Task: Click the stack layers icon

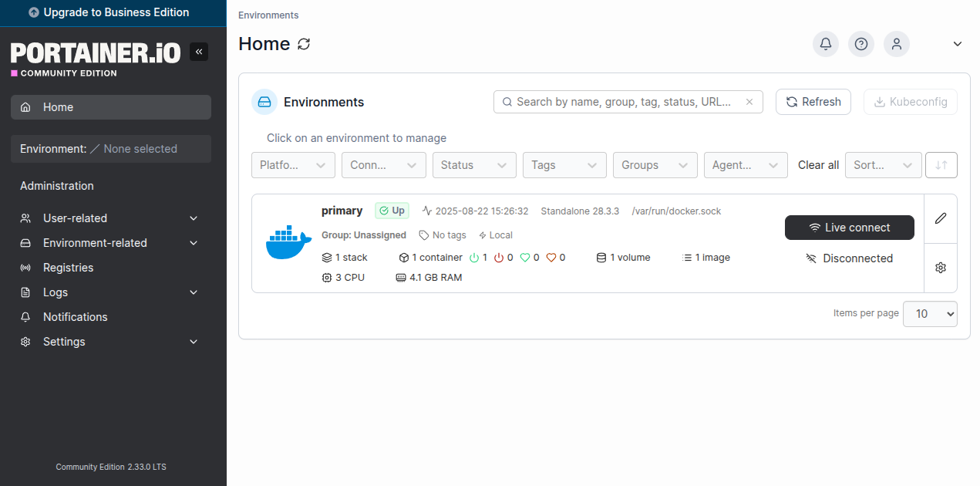Action: 327,258
